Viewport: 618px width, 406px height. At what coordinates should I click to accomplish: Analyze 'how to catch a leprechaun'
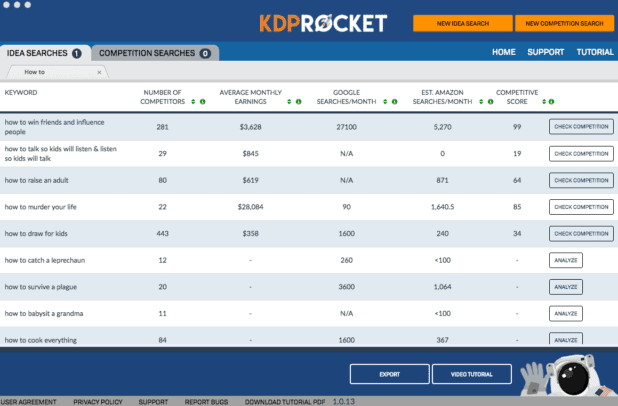click(x=566, y=260)
